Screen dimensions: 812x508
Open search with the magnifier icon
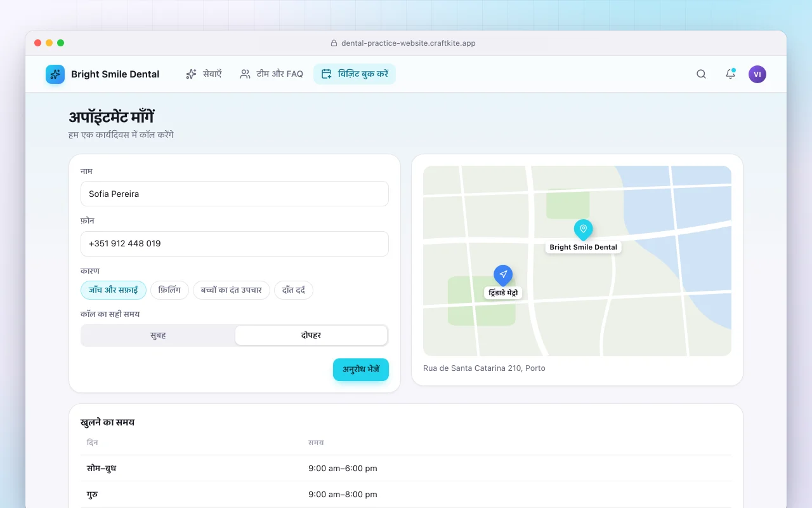tap(701, 74)
